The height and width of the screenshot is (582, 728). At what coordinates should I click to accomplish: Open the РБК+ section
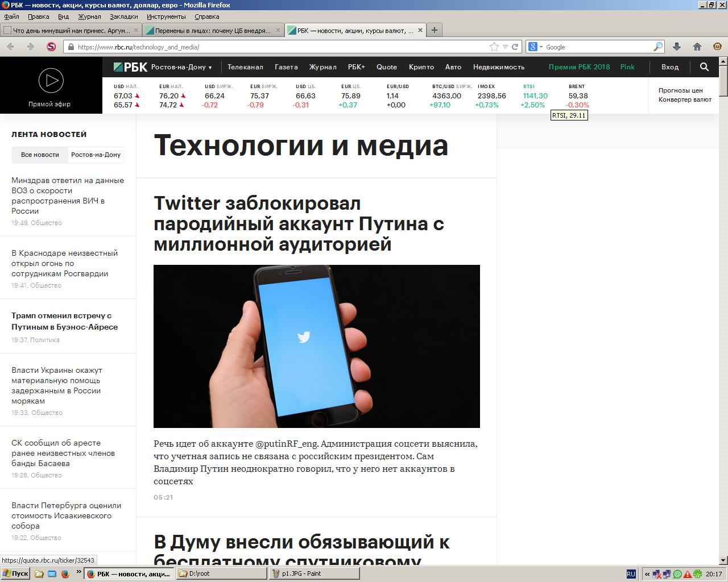pyautogui.click(x=357, y=67)
